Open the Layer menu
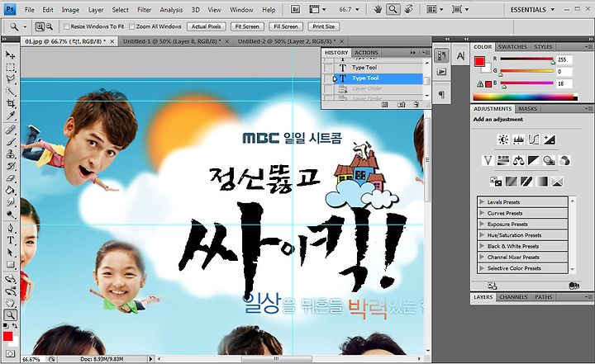The image size is (595, 364). [96, 10]
